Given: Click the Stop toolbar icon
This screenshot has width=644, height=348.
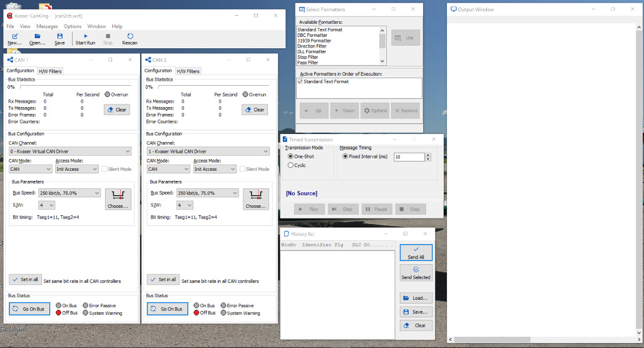Looking at the screenshot, I should pos(108,36).
